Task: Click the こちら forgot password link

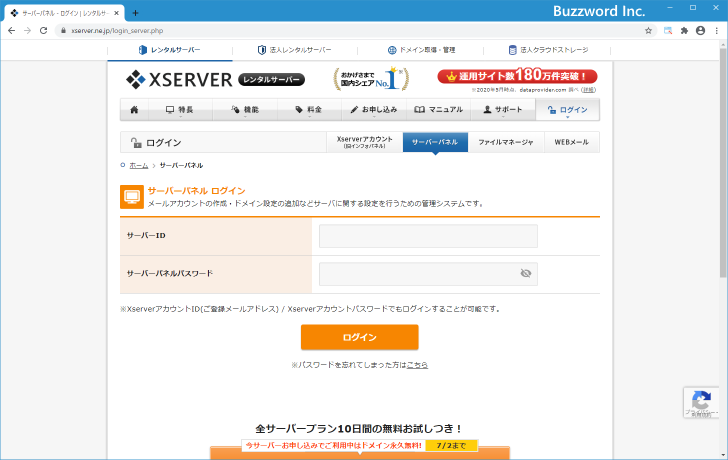Action: [417, 365]
